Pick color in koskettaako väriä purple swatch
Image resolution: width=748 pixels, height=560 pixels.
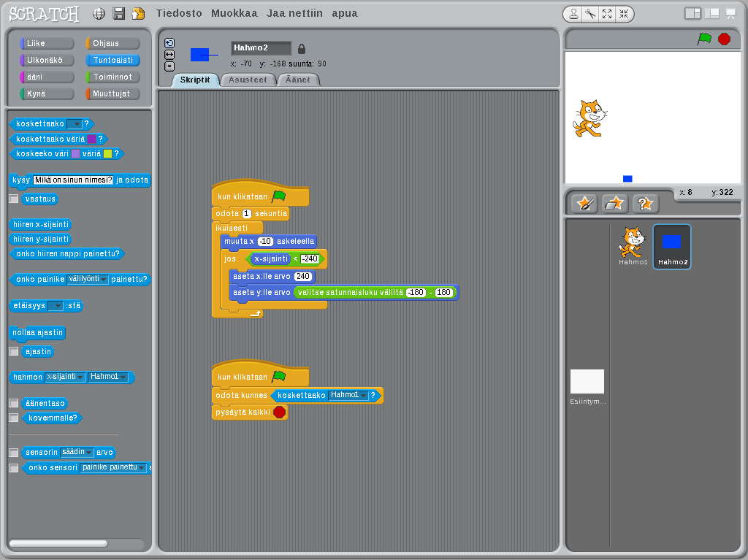[91, 139]
